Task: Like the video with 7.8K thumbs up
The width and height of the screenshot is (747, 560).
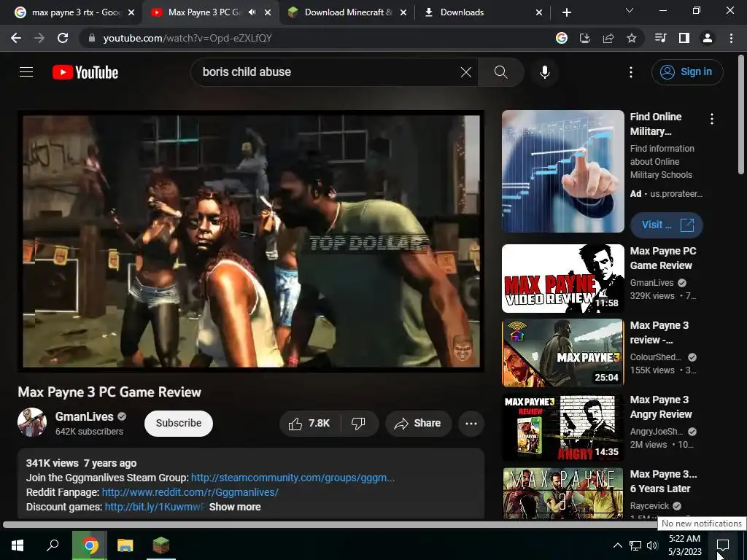Action: point(309,424)
